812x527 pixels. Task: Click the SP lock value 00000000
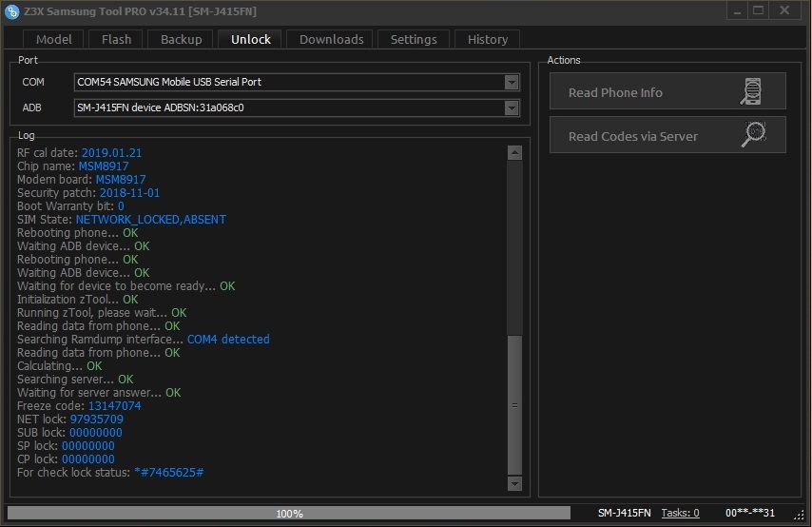(x=88, y=446)
